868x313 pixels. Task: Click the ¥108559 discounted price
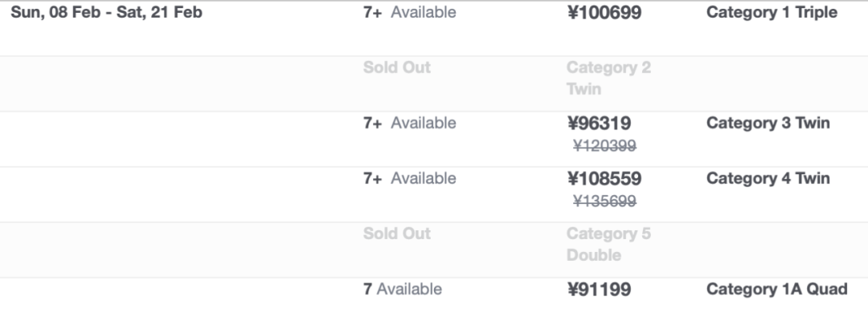(x=604, y=179)
